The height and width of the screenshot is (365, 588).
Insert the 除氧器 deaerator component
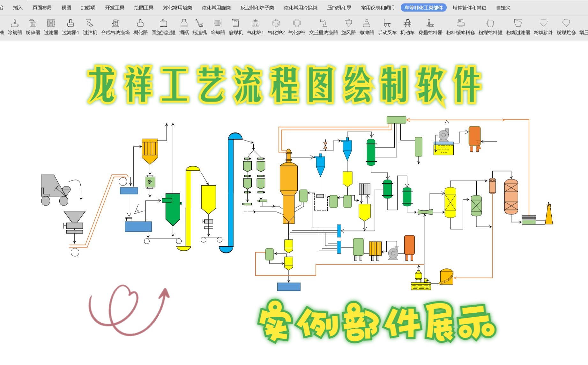tap(15, 27)
